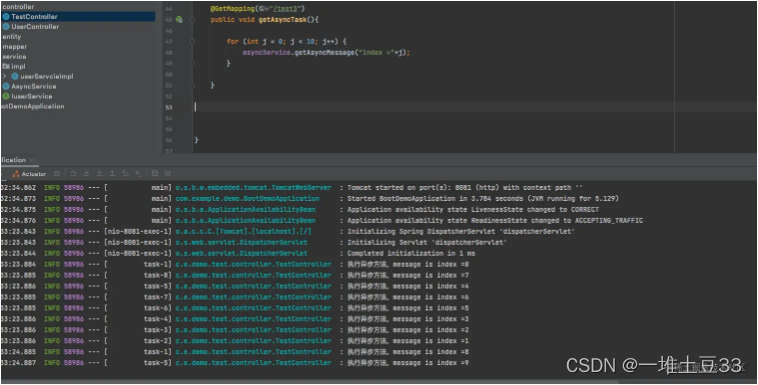This screenshot has width=758, height=385.
Task: Click the Step Out up-arrow icon
Action: [x=112, y=173]
